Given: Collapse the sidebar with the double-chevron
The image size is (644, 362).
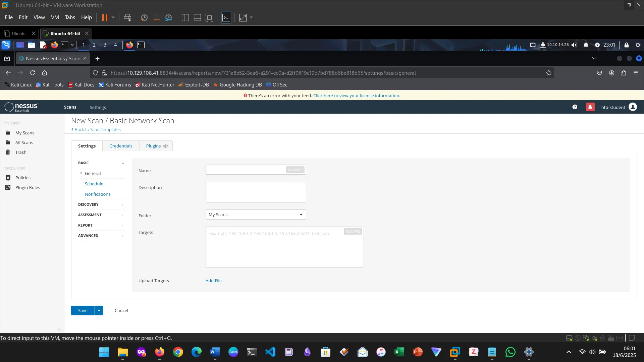Looking at the screenshot, I should coord(59,329).
